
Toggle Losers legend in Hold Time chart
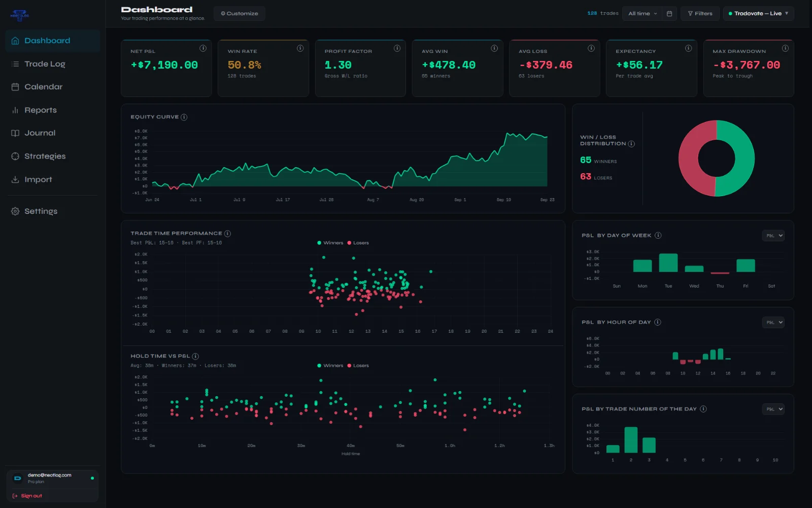tap(358, 366)
